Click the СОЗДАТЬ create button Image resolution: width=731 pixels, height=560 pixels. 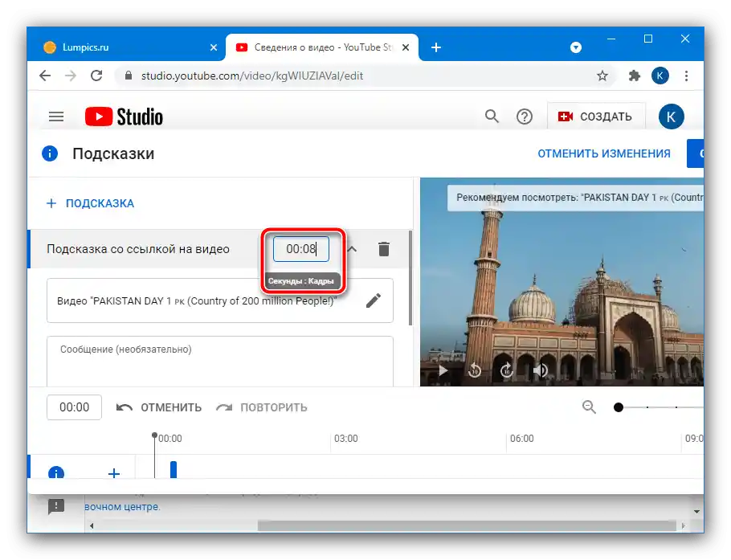[596, 116]
